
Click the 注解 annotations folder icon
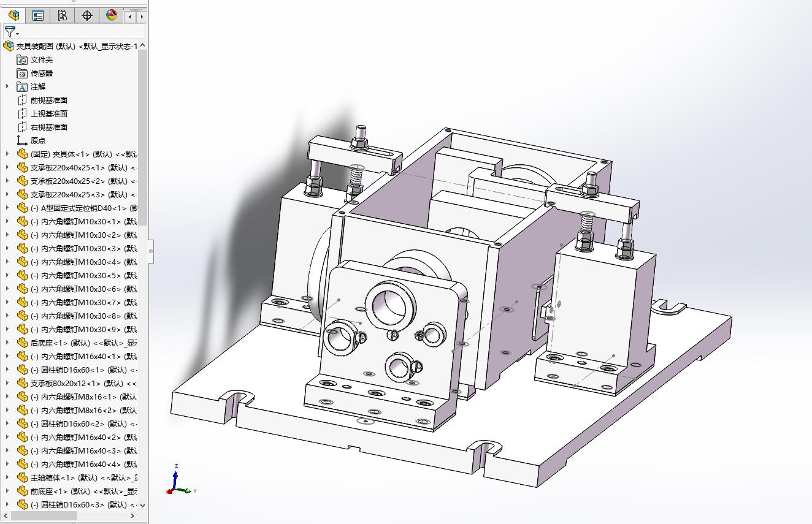[x=22, y=86]
